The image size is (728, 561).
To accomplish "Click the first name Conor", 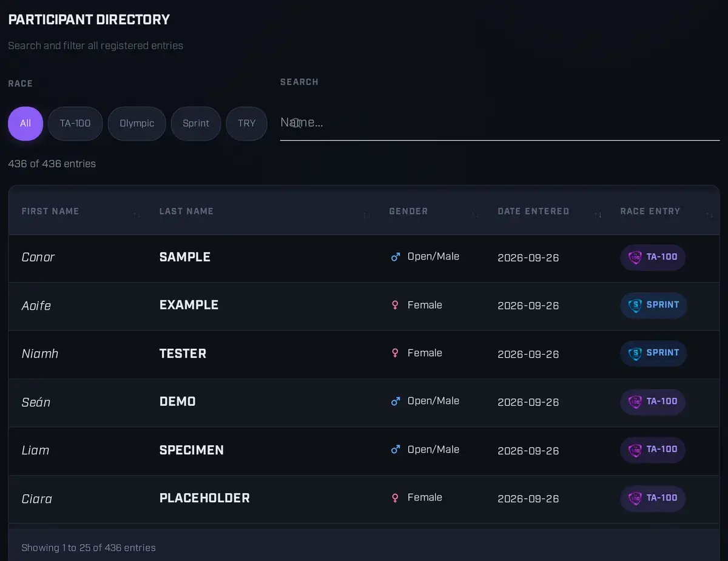I will click(x=38, y=257).
